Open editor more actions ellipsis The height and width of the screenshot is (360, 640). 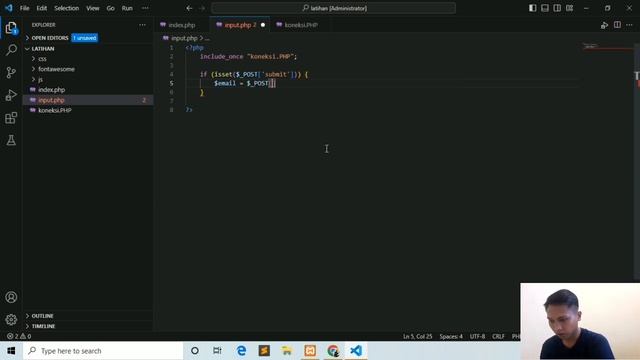click(629, 25)
